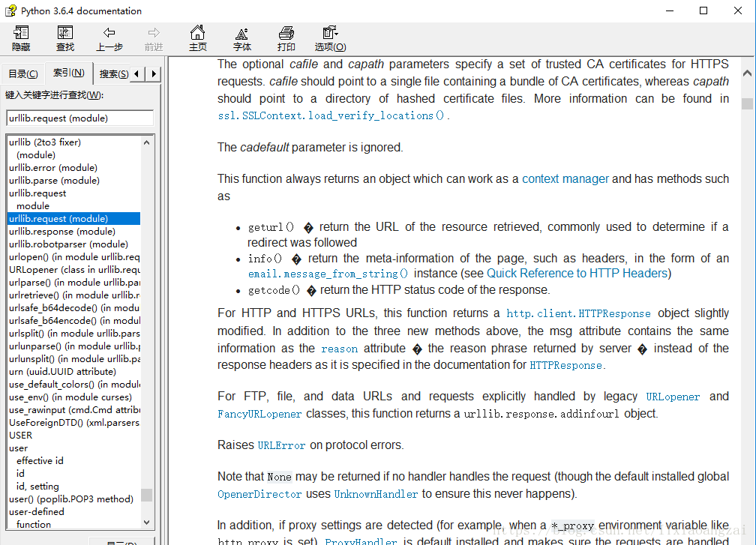756x545 pixels.
Task: Open email.message_from_string() link
Action: [x=328, y=274]
